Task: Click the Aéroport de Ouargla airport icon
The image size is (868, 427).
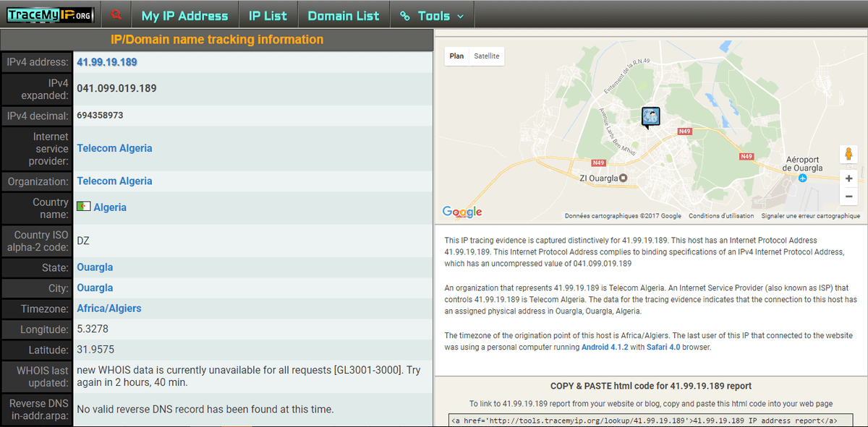Action: point(804,178)
